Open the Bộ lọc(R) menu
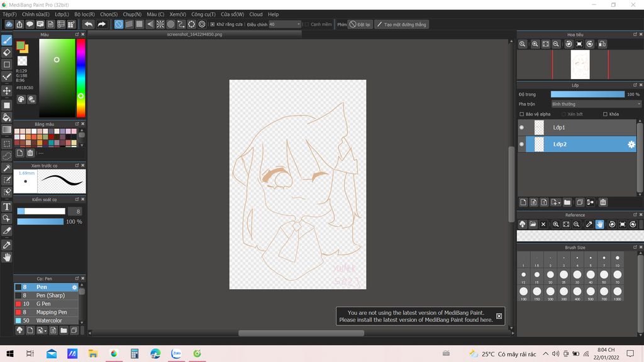Image resolution: width=644 pixels, height=362 pixels. [x=85, y=14]
